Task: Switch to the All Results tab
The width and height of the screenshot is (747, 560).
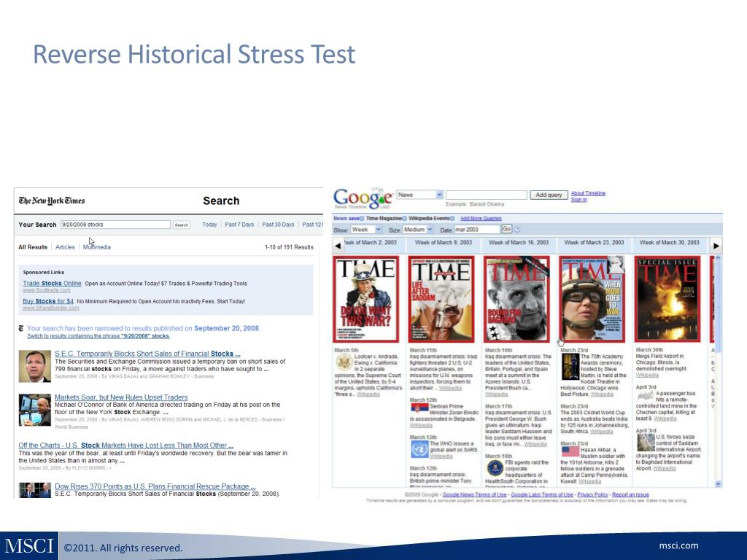Action: point(33,247)
